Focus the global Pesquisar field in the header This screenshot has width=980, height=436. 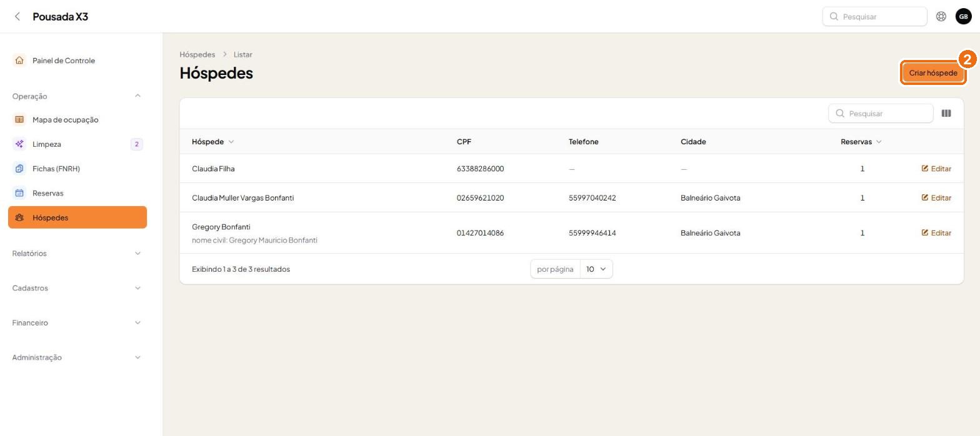(x=874, y=17)
